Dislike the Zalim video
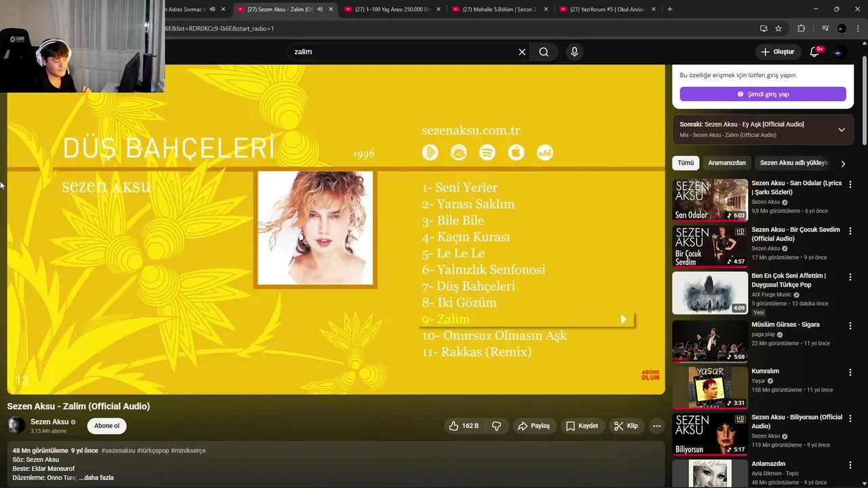Viewport: 868px width, 488px height. click(x=496, y=426)
